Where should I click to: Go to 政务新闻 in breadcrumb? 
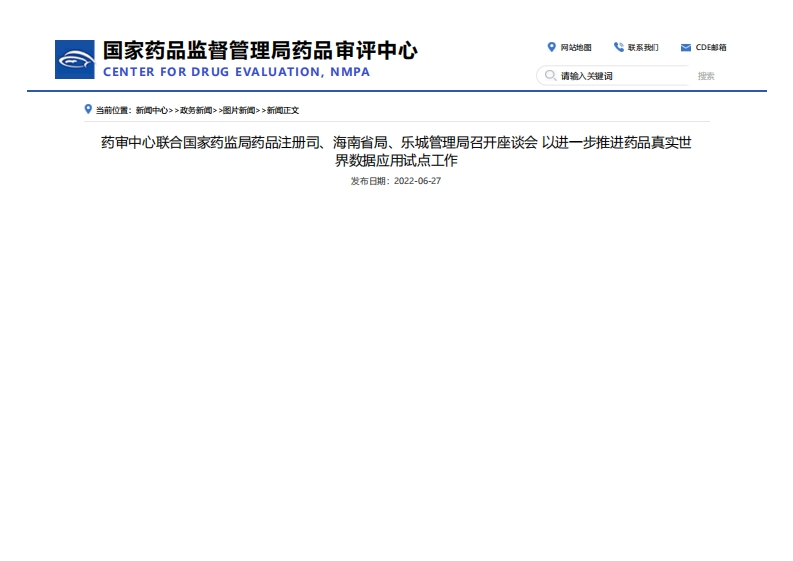pyautogui.click(x=196, y=110)
